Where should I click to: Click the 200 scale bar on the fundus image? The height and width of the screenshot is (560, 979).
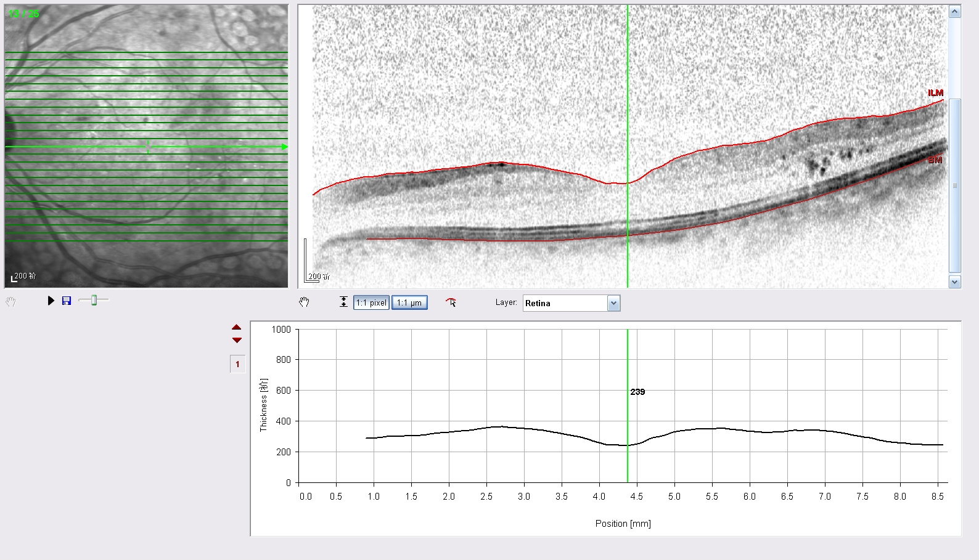pos(23,277)
